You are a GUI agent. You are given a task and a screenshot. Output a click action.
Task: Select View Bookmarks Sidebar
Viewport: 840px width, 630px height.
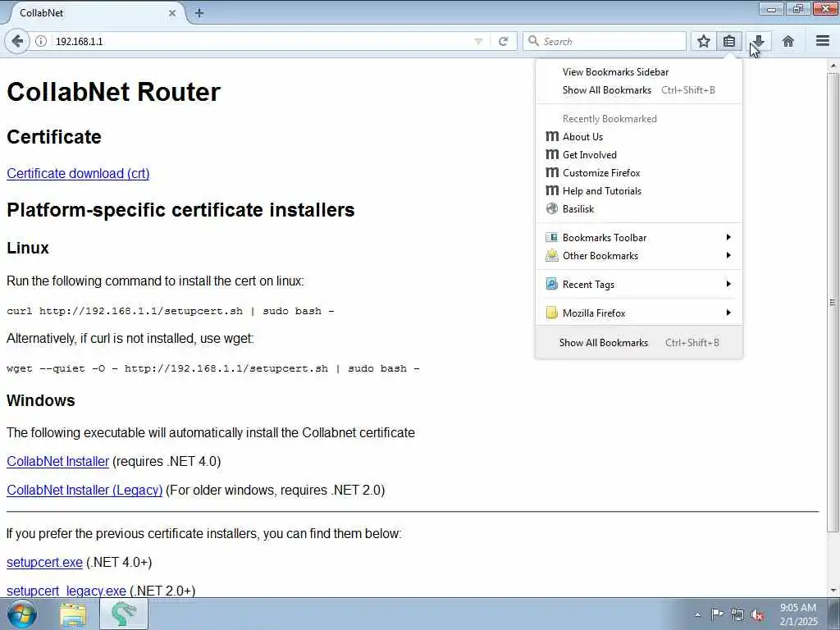click(638, 72)
